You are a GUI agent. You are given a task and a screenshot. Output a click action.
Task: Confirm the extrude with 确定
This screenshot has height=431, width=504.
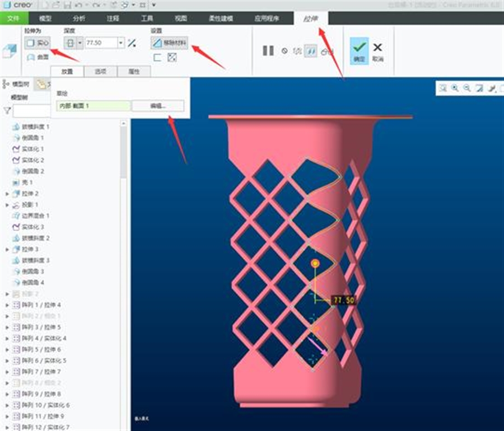point(359,51)
